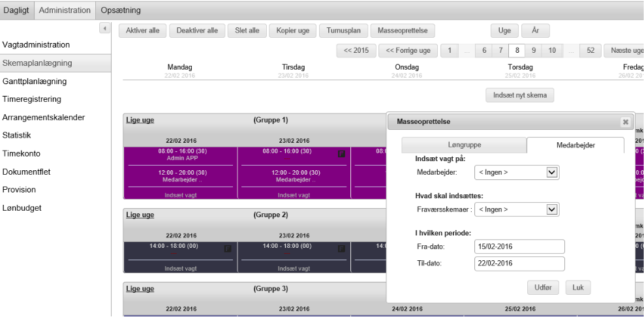This screenshot has width=644, height=317.
Task: Open the Medarbejder dropdown
Action: click(551, 172)
